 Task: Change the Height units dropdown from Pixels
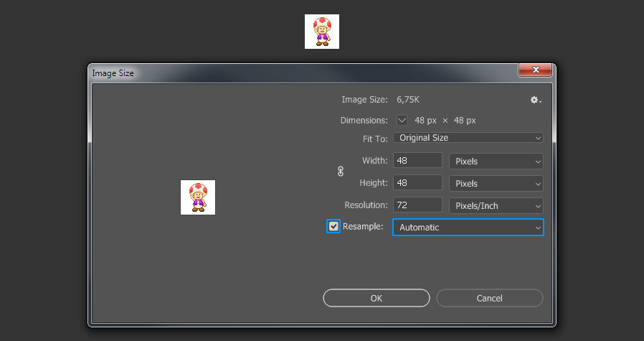point(496,184)
